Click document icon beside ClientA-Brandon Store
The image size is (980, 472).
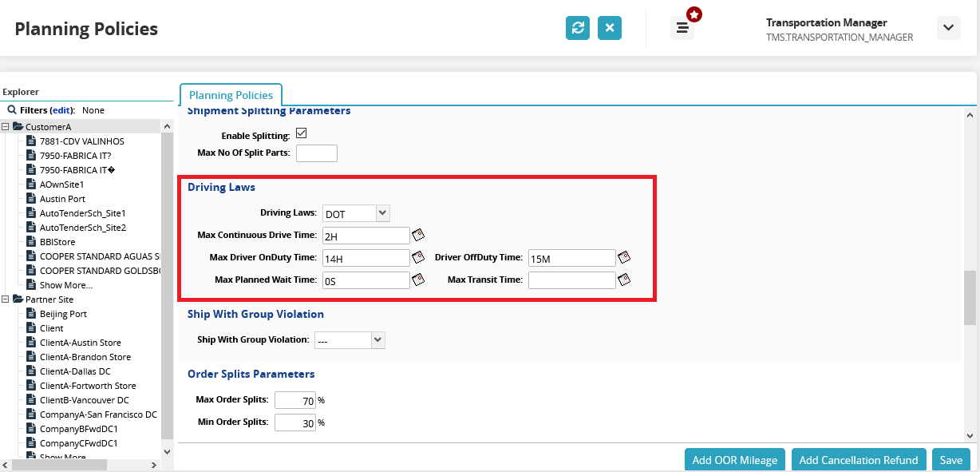(32, 357)
